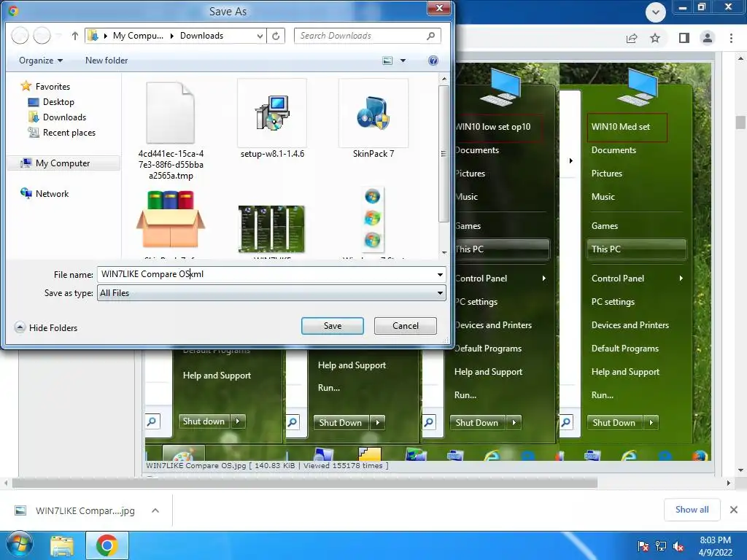
Task: Click My Compu... breadcrumb in address bar
Action: point(138,36)
